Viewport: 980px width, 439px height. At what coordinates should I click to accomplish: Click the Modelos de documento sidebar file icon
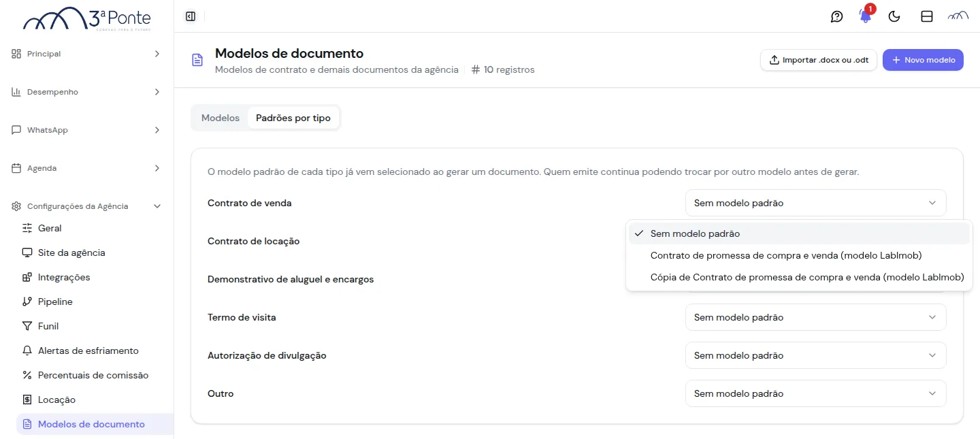[x=27, y=424]
